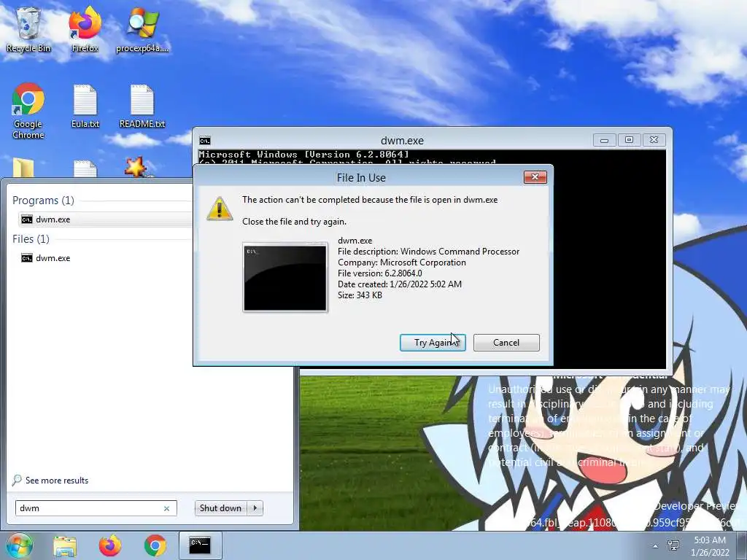Maximize the dwm.exe console window
747x560 pixels.
coord(629,140)
